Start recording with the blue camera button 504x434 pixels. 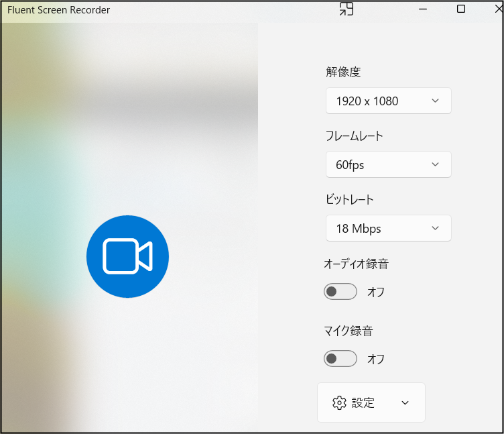coord(127,256)
